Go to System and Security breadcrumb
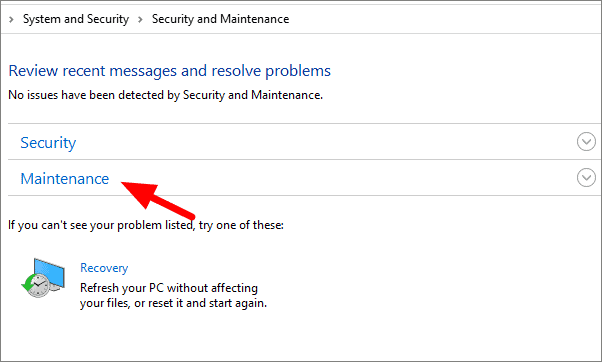Image resolution: width=602 pixels, height=362 pixels. pos(76,19)
